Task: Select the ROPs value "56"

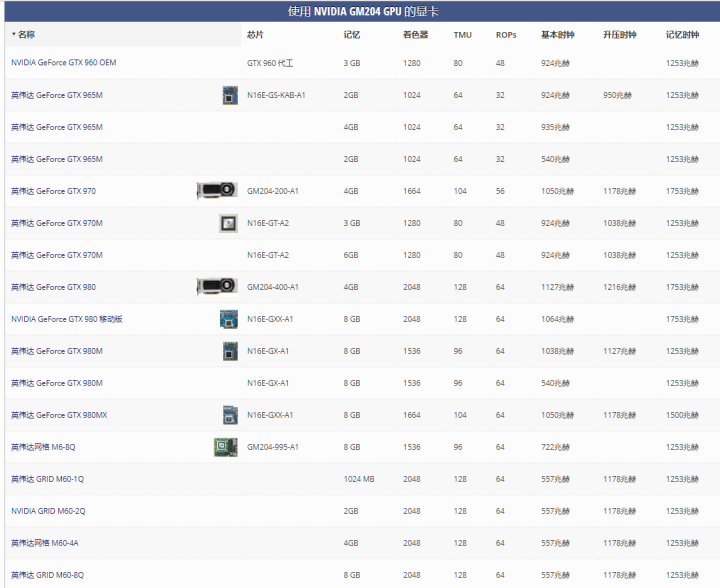Action: pyautogui.click(x=500, y=191)
